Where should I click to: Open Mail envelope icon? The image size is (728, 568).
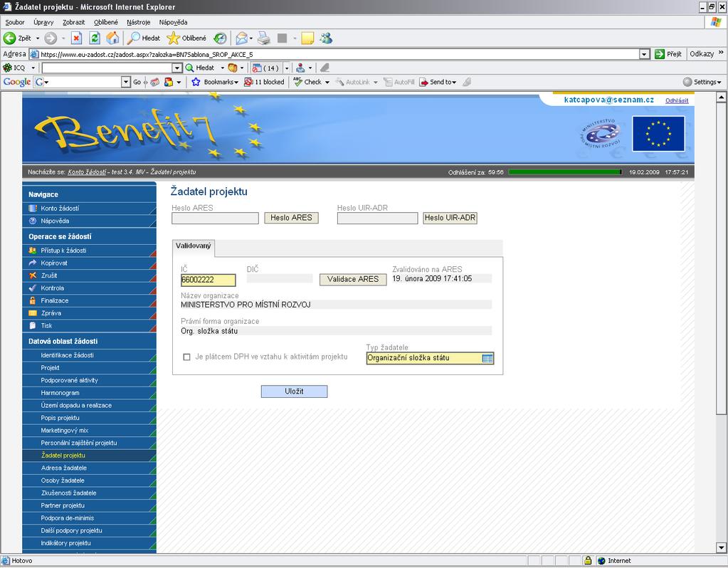pos(241,38)
